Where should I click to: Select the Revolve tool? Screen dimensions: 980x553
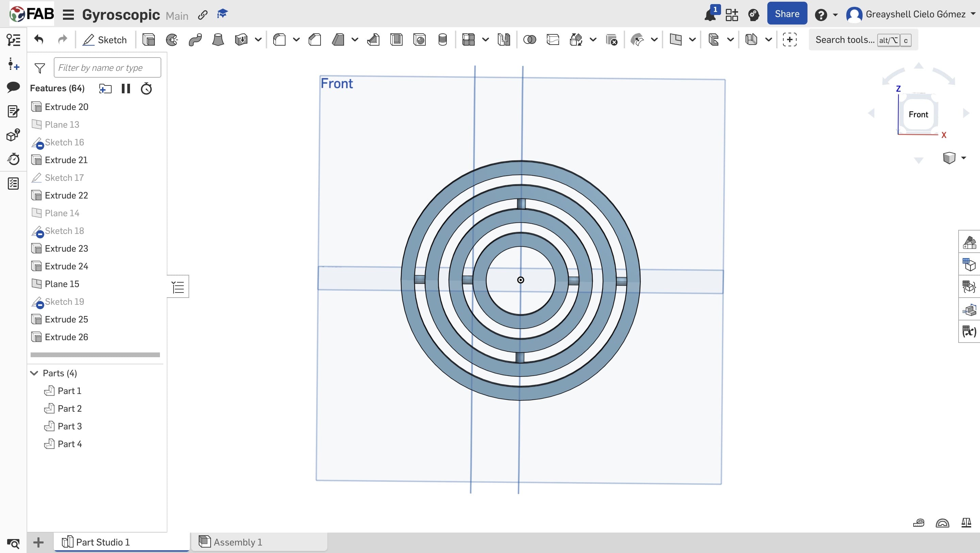(172, 39)
